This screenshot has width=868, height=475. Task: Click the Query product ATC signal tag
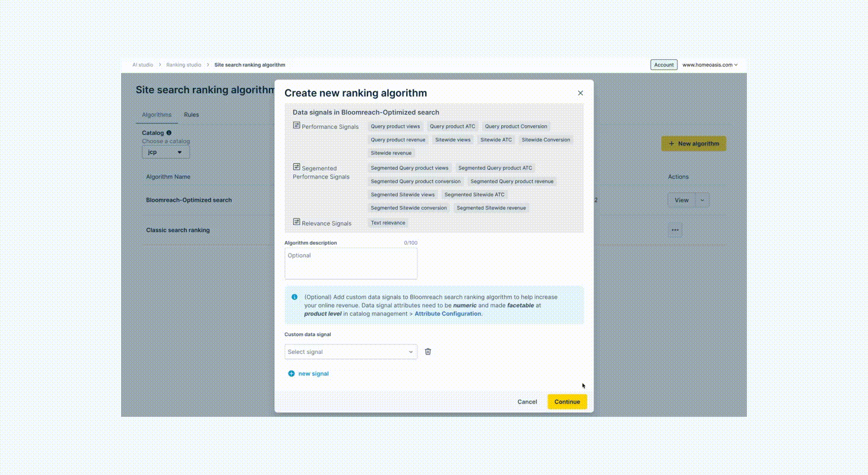[452, 126]
